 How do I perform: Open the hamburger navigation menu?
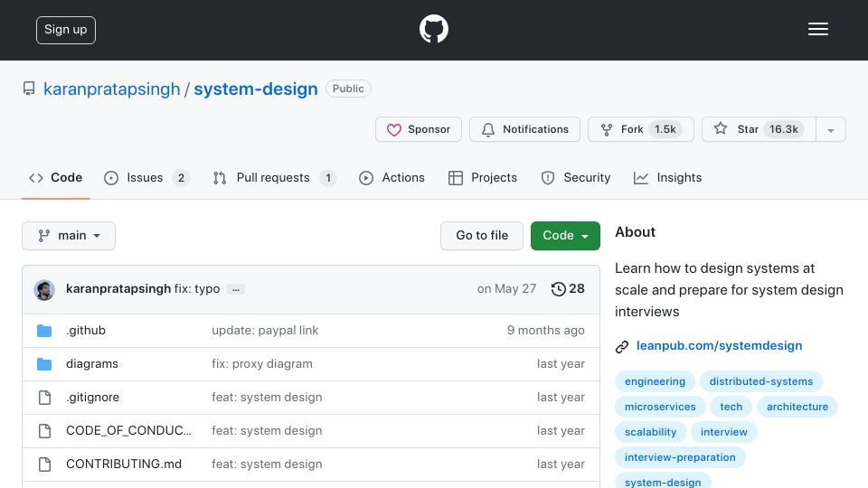tap(817, 29)
